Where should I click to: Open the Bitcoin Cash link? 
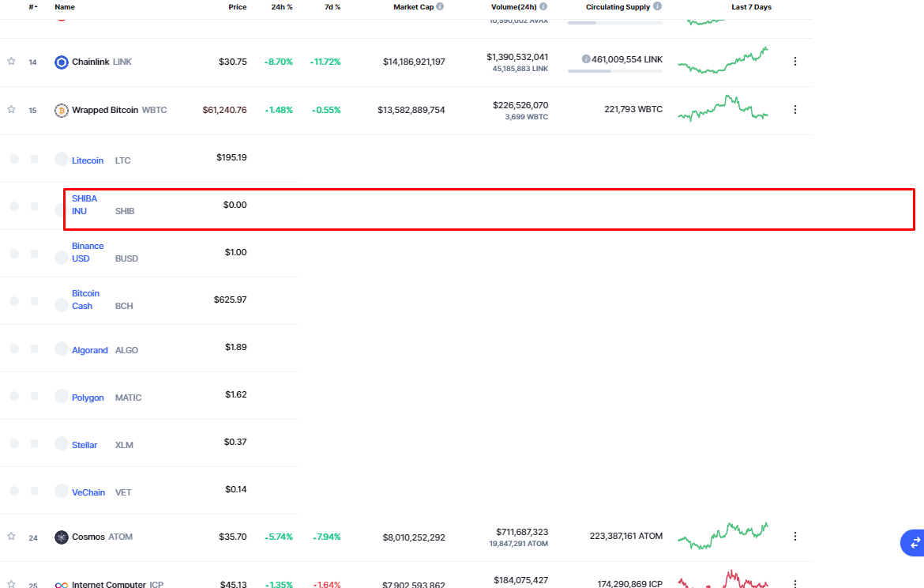point(85,300)
